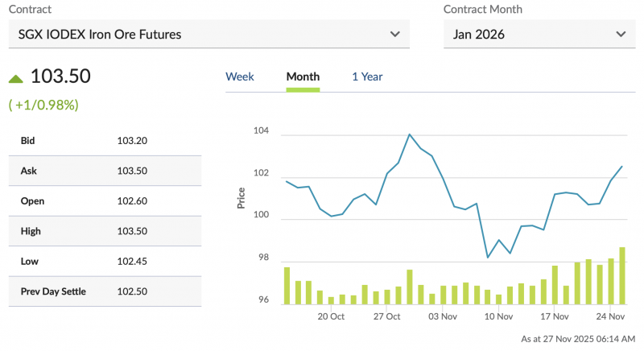Click the price line's highest peak above 104
The image size is (644, 351).
pos(410,134)
